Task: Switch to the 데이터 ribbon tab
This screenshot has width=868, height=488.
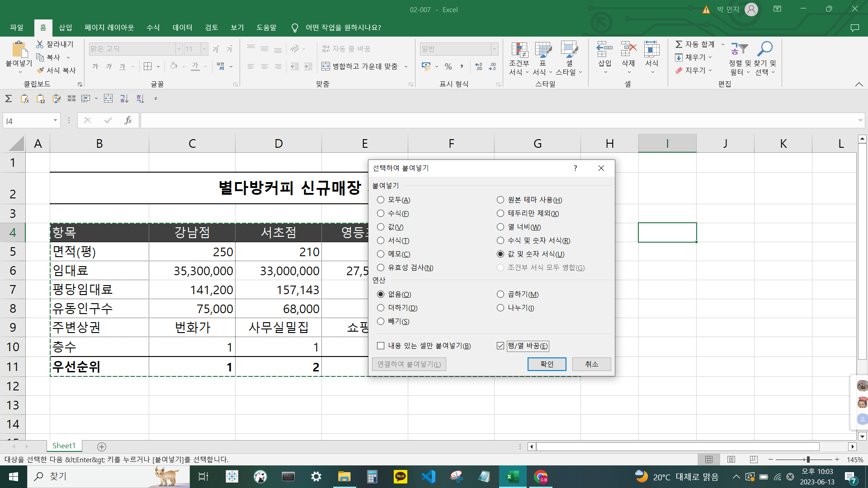Action: [183, 28]
